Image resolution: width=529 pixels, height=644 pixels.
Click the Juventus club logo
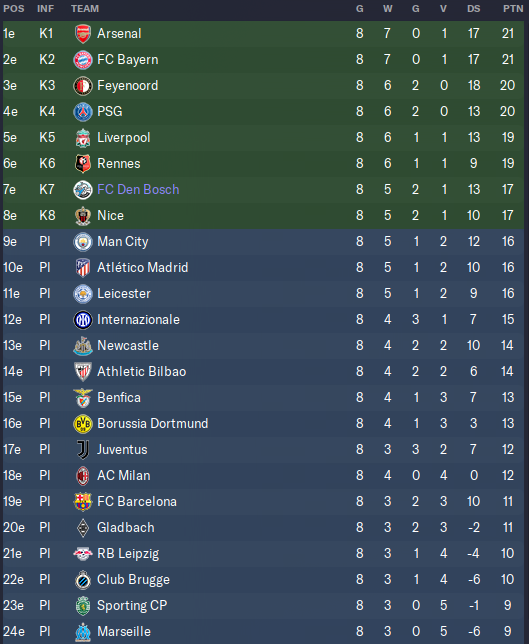(x=83, y=450)
